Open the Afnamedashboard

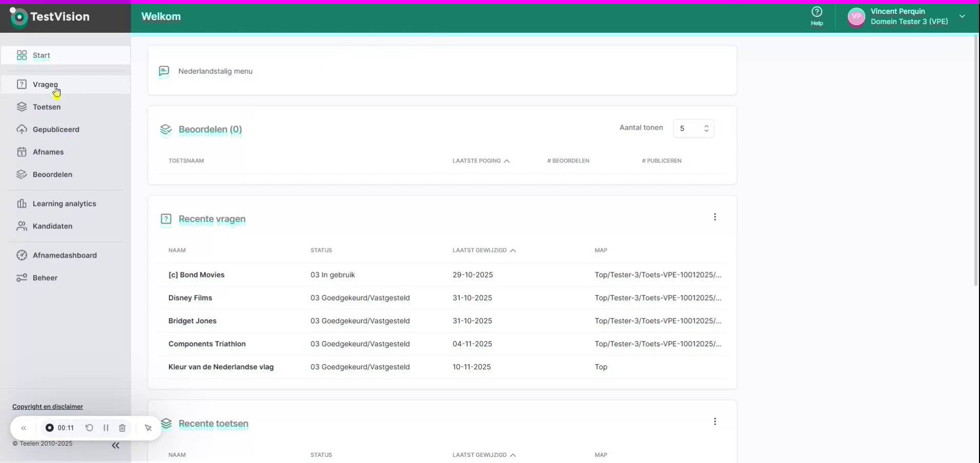coord(65,255)
